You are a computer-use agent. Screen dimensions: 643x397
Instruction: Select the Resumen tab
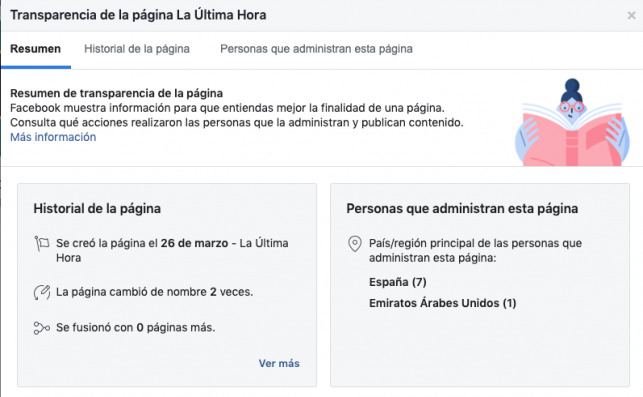(x=36, y=49)
